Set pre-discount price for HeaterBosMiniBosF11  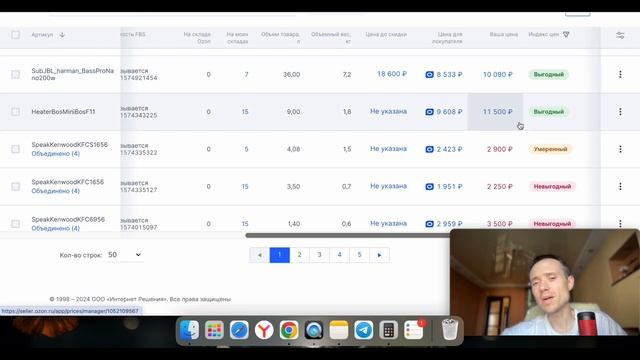coord(388,111)
